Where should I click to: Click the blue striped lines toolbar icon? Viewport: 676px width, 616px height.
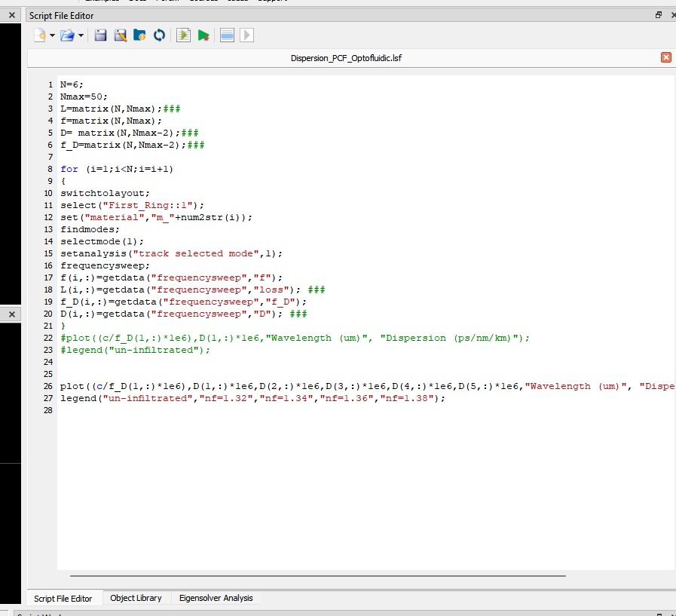tap(227, 35)
